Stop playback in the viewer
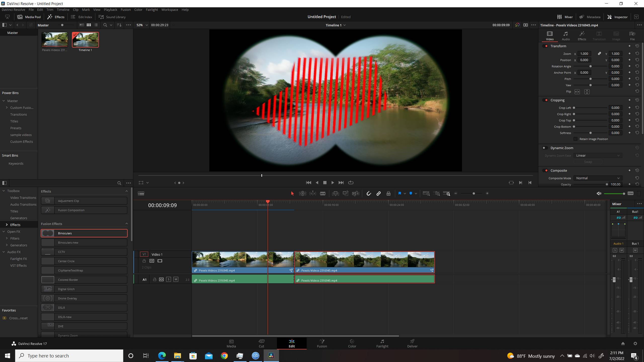The width and height of the screenshot is (644, 362). click(x=325, y=183)
